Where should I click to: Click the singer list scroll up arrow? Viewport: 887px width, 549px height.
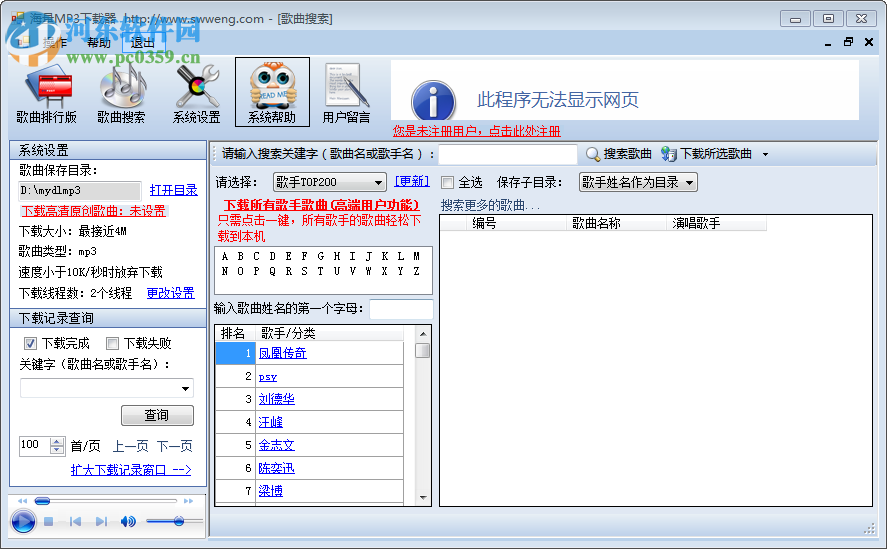[x=423, y=334]
